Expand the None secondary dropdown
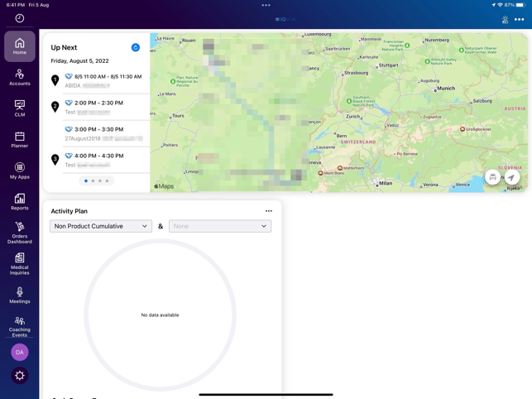The image size is (532, 399). click(220, 226)
